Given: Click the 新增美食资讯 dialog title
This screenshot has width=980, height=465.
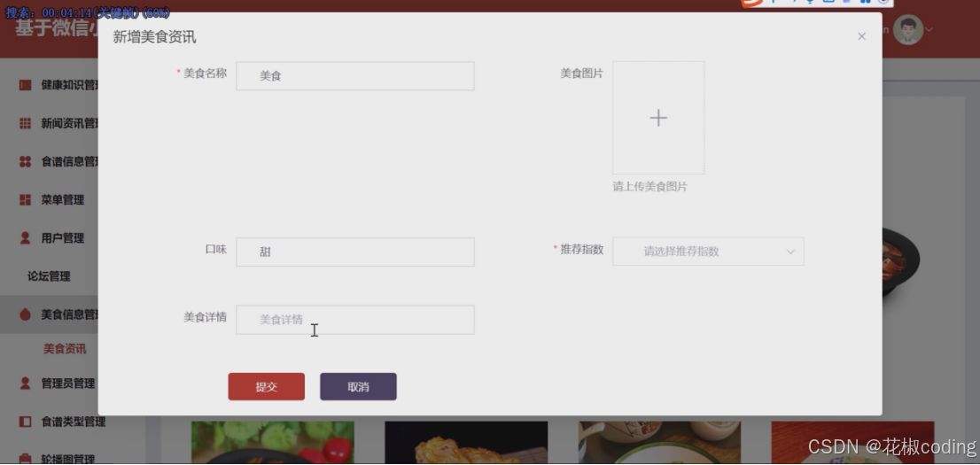Looking at the screenshot, I should pos(154,37).
